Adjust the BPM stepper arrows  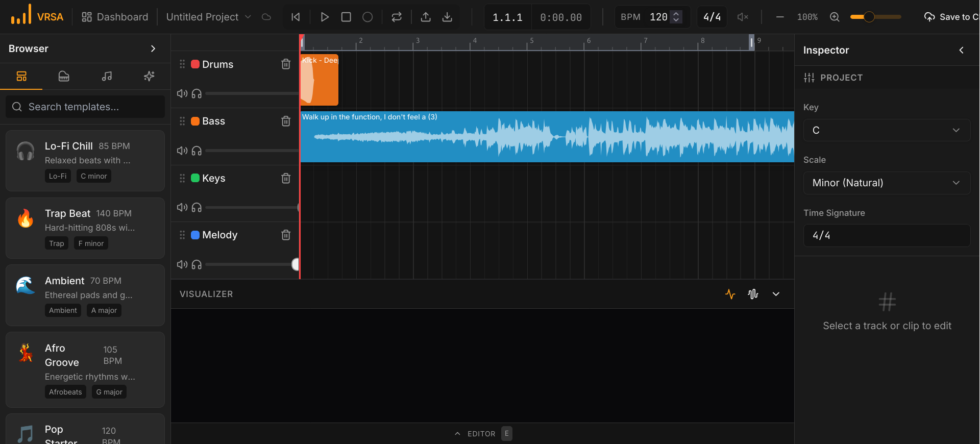(x=676, y=17)
